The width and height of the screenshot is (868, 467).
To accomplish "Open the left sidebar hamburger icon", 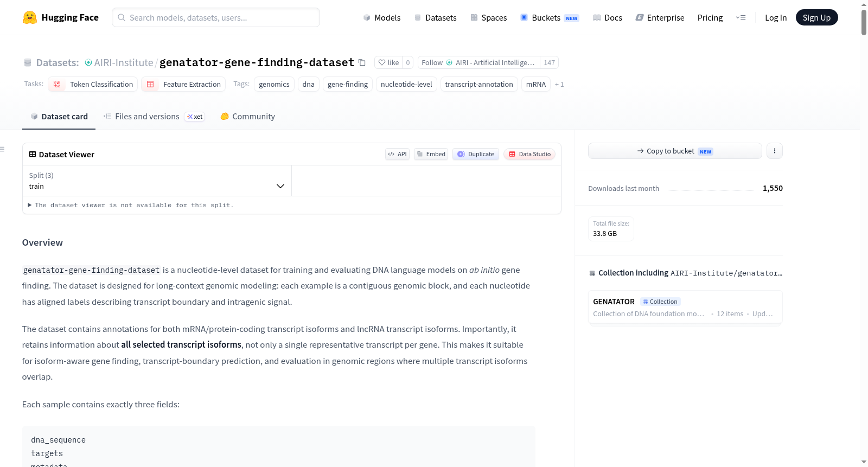I will tap(3, 149).
